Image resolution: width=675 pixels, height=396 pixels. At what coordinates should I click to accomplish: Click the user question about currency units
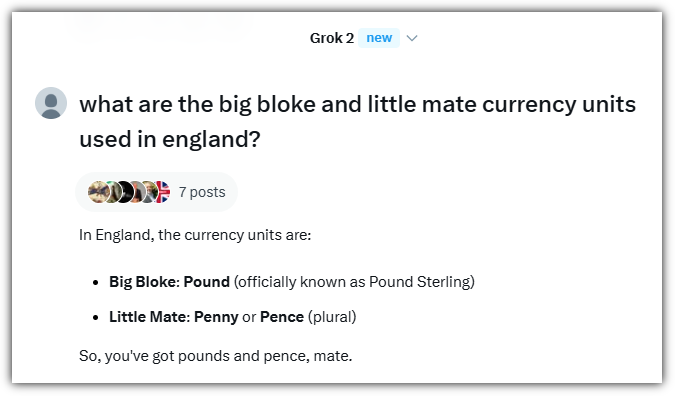[x=358, y=122]
